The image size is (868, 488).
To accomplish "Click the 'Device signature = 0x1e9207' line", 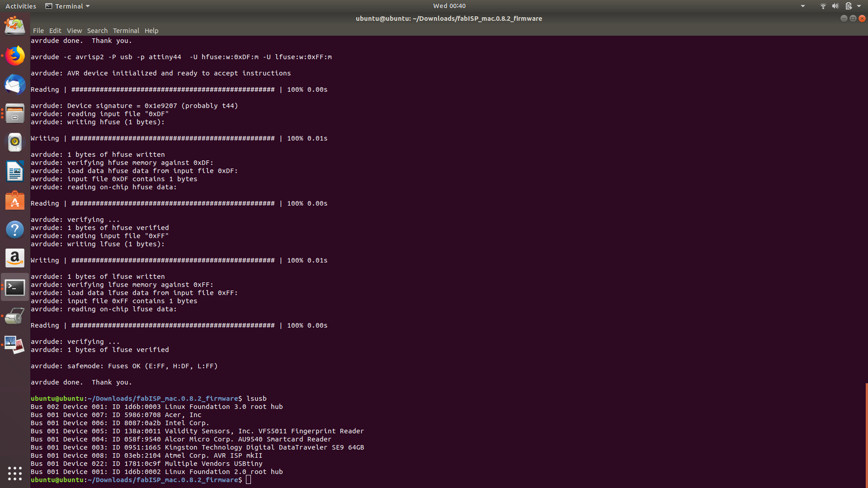I will pos(134,106).
